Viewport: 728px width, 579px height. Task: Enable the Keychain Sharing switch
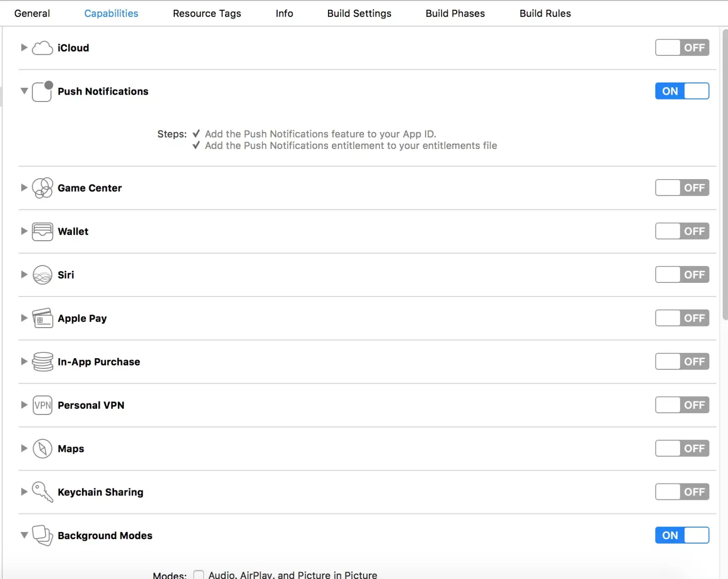pos(682,492)
